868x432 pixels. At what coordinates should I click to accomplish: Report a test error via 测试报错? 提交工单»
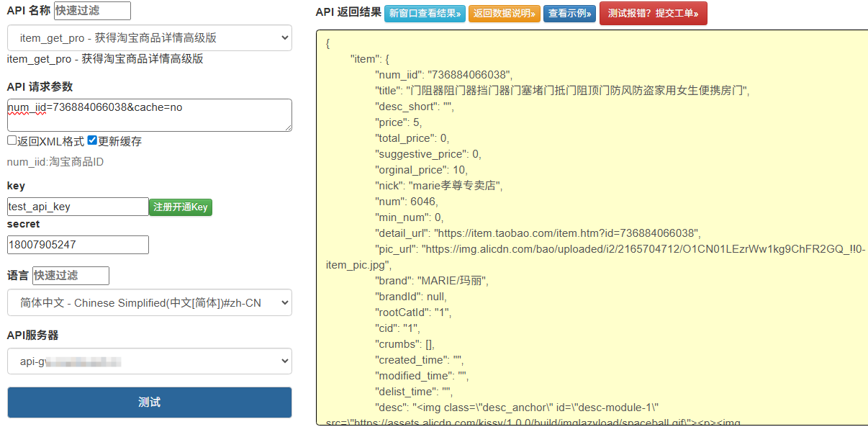[x=653, y=13]
